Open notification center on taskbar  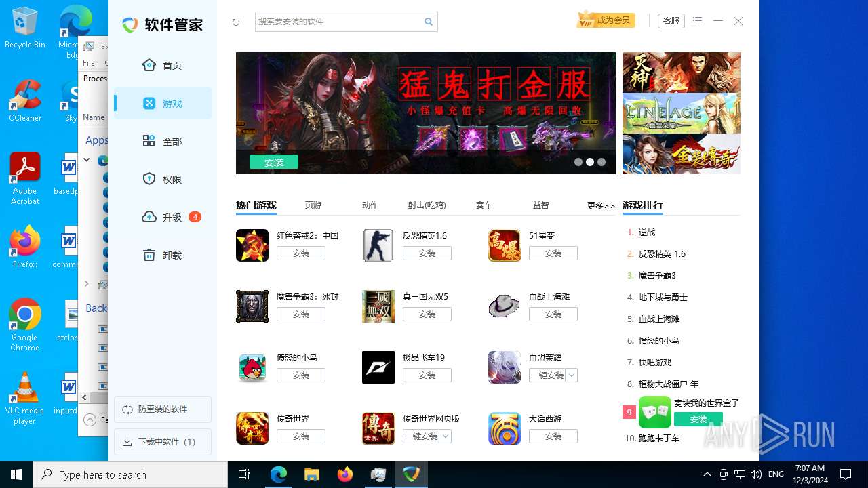(x=846, y=474)
